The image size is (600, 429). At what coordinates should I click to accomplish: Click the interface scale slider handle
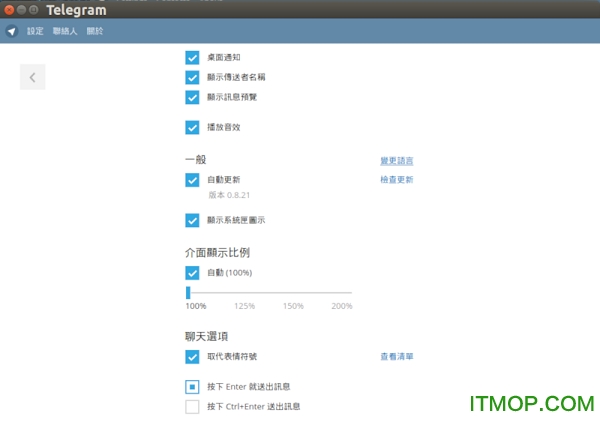pos(188,292)
